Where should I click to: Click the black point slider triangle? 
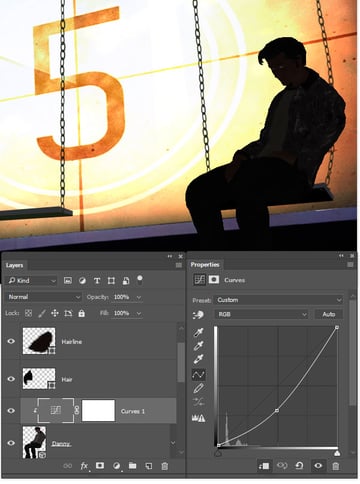point(218,453)
